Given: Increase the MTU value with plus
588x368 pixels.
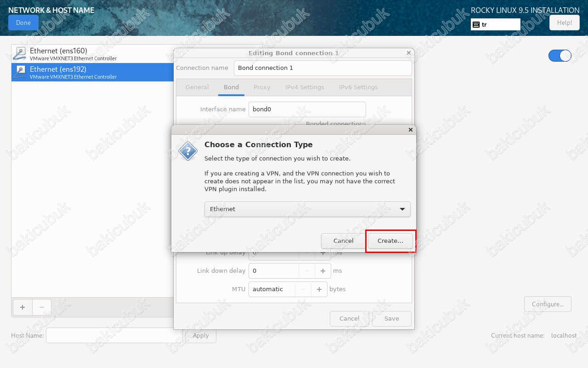Looking at the screenshot, I should tap(319, 289).
